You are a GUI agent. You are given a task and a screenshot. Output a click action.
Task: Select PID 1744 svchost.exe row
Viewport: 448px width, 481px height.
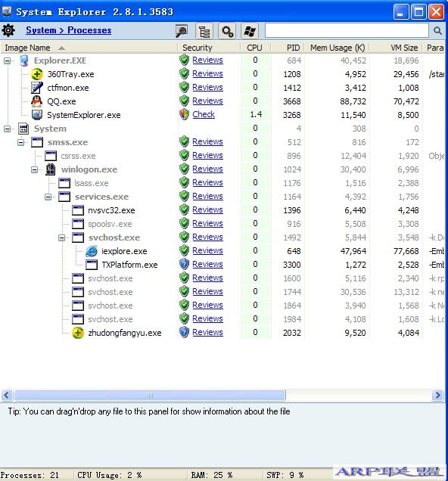click(222, 292)
